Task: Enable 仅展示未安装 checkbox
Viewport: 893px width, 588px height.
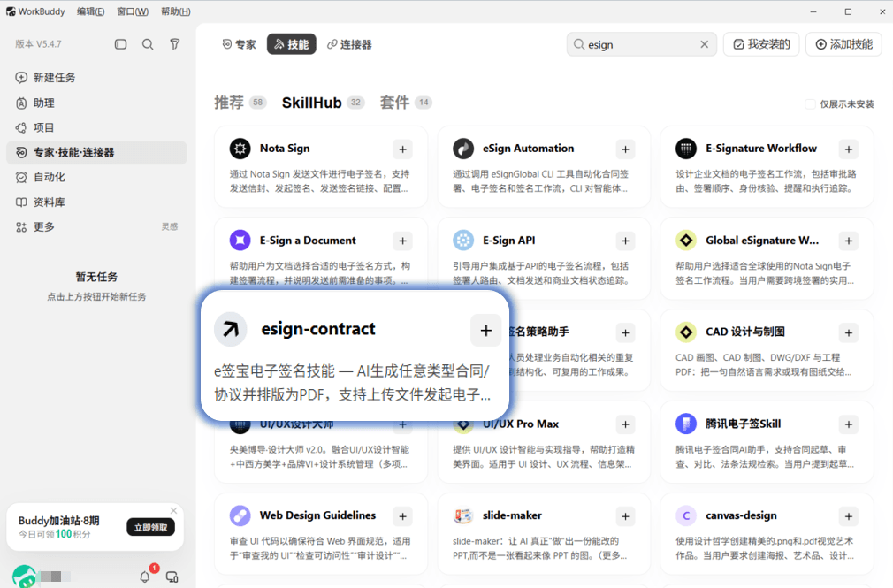Action: [x=810, y=104]
